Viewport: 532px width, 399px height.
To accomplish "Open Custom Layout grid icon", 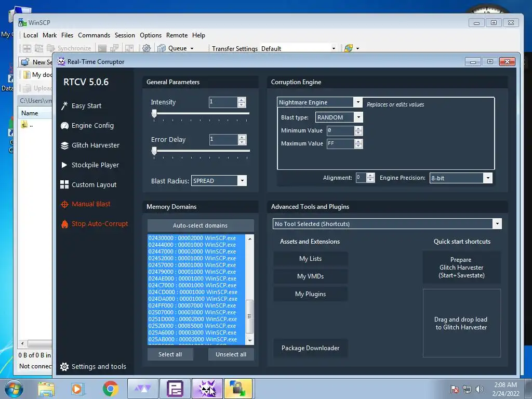I will coord(64,184).
